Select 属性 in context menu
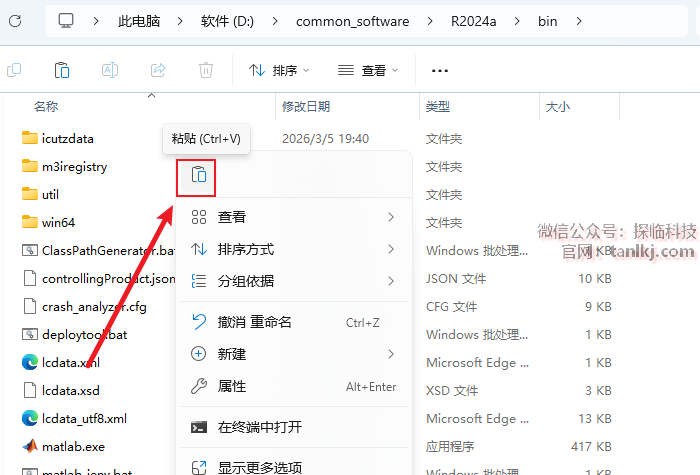The height and width of the screenshot is (475, 700). tap(294, 386)
